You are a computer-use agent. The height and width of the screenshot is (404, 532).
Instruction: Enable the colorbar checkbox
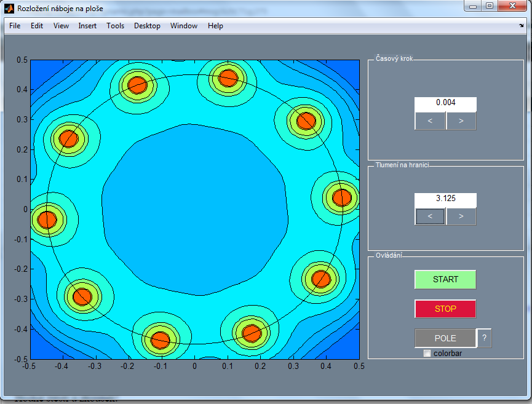pos(427,354)
